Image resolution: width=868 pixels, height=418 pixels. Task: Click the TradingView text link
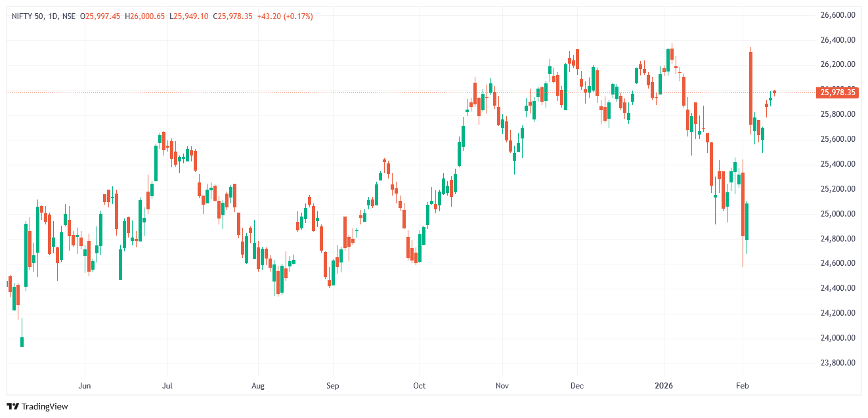click(45, 407)
